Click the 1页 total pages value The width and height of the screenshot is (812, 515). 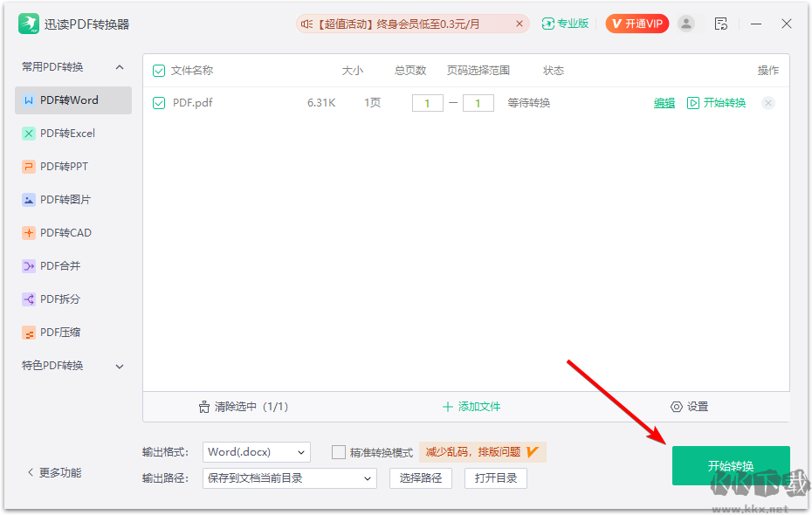click(372, 103)
